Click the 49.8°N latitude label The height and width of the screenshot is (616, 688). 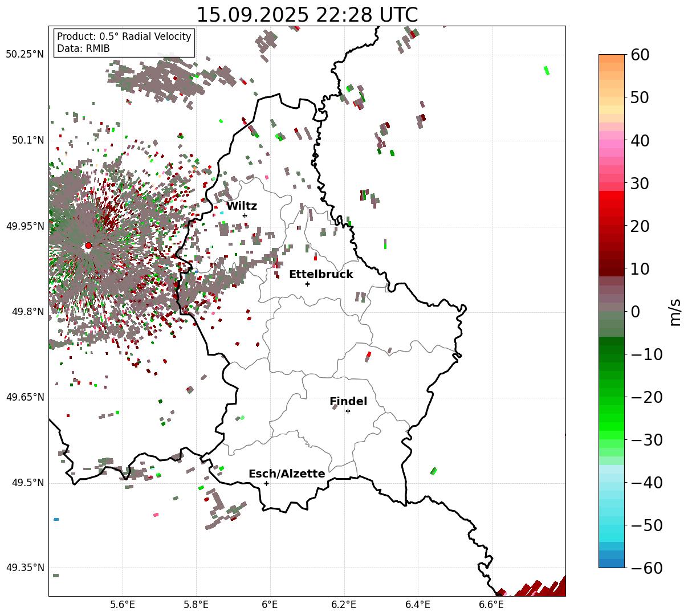[27, 312]
